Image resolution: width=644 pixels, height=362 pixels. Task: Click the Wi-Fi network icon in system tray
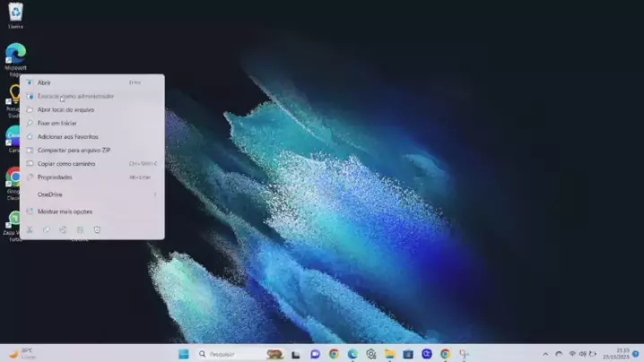[x=572, y=354]
